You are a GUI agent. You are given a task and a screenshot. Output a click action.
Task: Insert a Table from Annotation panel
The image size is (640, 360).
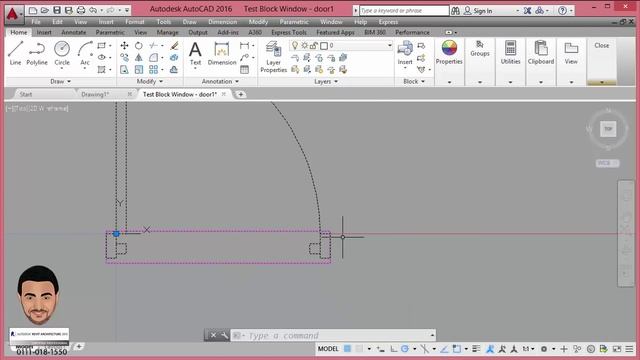[x=244, y=70]
